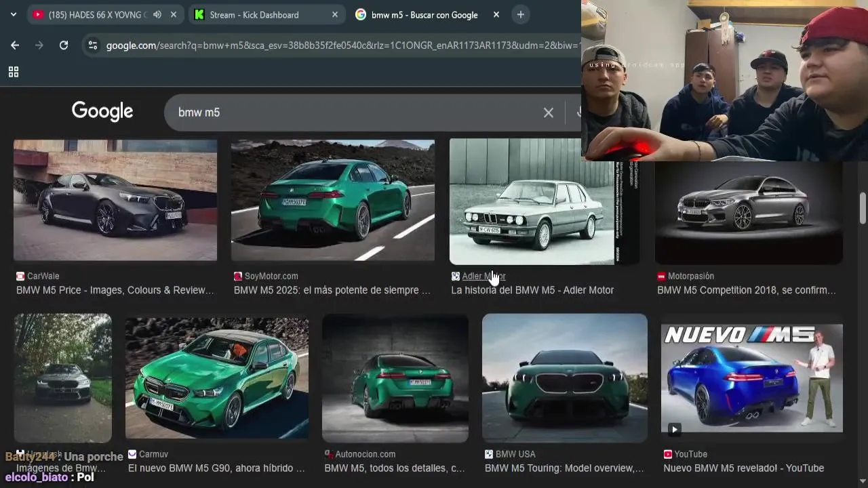Switch to the HADES 66 X YOVNG YouTube tab
This screenshot has width=868, height=488.
pos(97,14)
